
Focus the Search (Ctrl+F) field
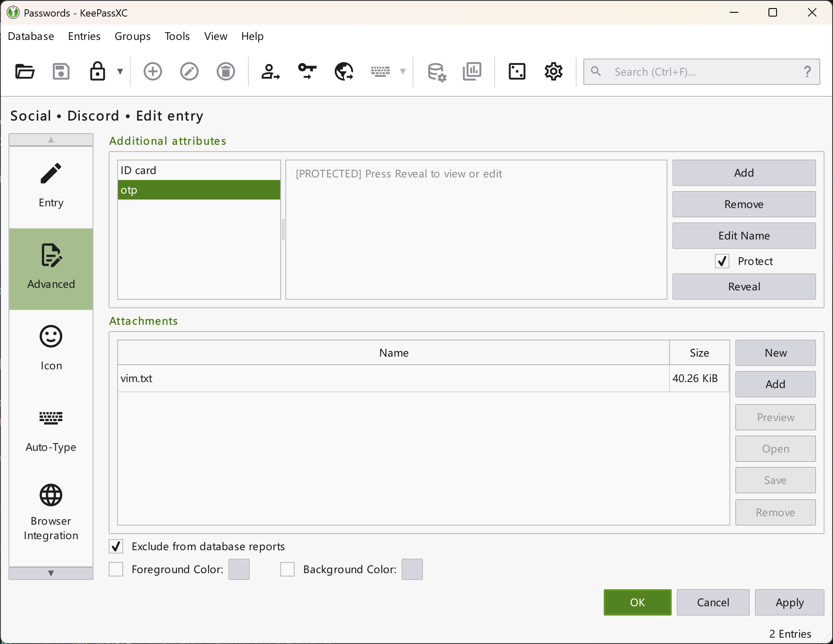click(701, 72)
